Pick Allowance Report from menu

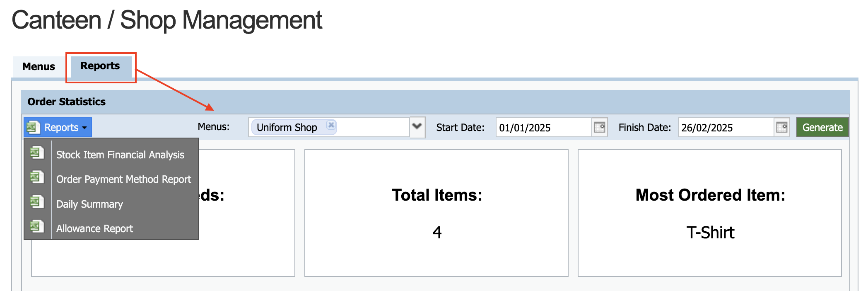coord(94,228)
